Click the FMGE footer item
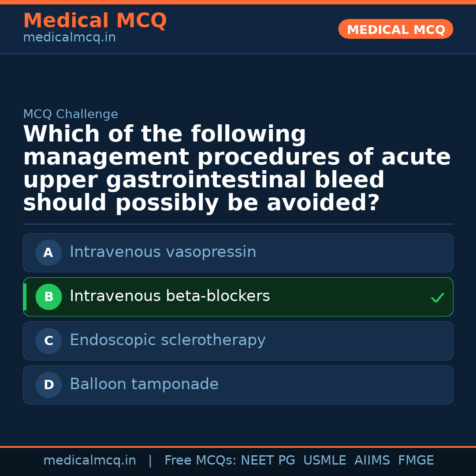This screenshot has height=476, width=476. coord(416,461)
